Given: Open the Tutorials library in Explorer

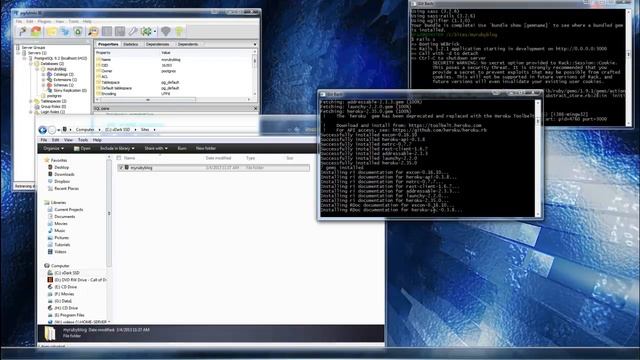Looking at the screenshot, I should 62,244.
